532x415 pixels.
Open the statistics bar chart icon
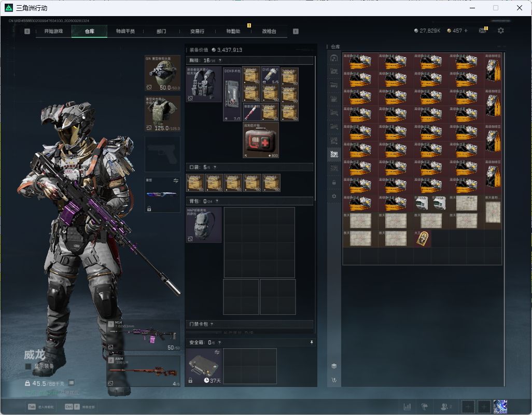[x=407, y=406]
